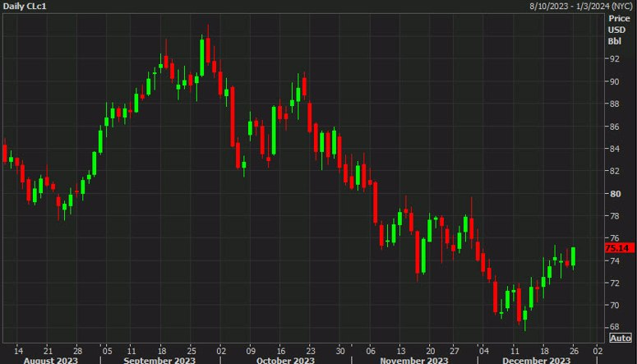The image size is (637, 364).
Task: Click the last green candle at chart's right end
Action: tap(573, 256)
